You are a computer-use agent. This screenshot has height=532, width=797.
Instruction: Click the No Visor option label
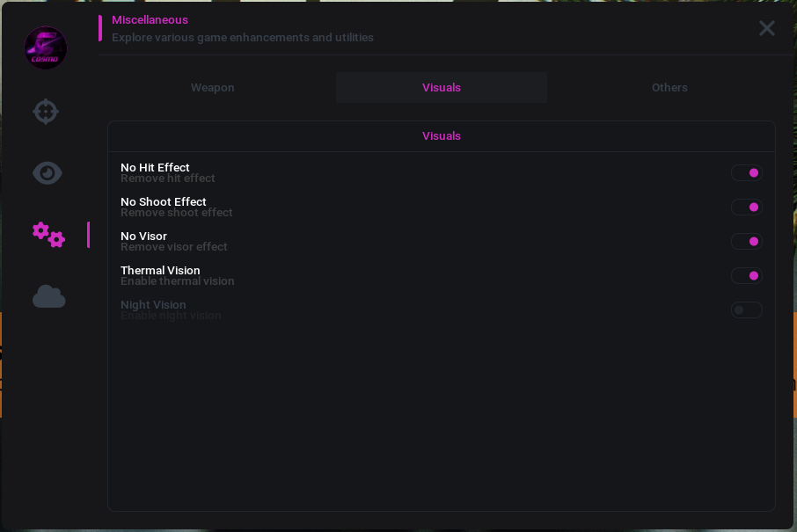point(144,236)
